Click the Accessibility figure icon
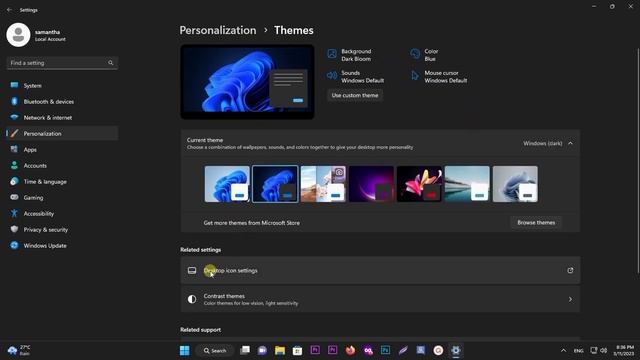 point(14,213)
